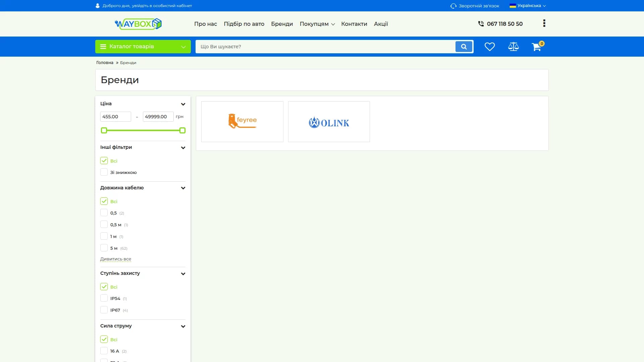Viewport: 644px width, 362px height.
Task: Click the user account icon
Action: click(x=98, y=6)
